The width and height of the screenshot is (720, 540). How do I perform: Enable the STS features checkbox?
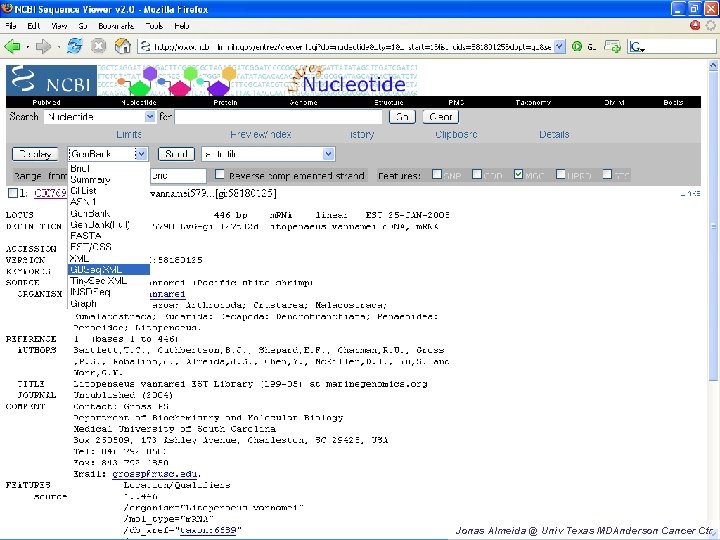[607, 174]
